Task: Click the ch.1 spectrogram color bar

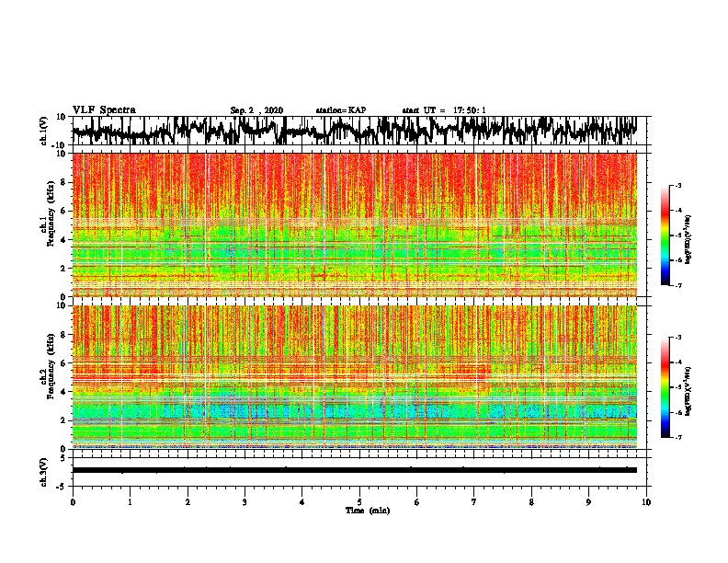Action: click(x=665, y=236)
